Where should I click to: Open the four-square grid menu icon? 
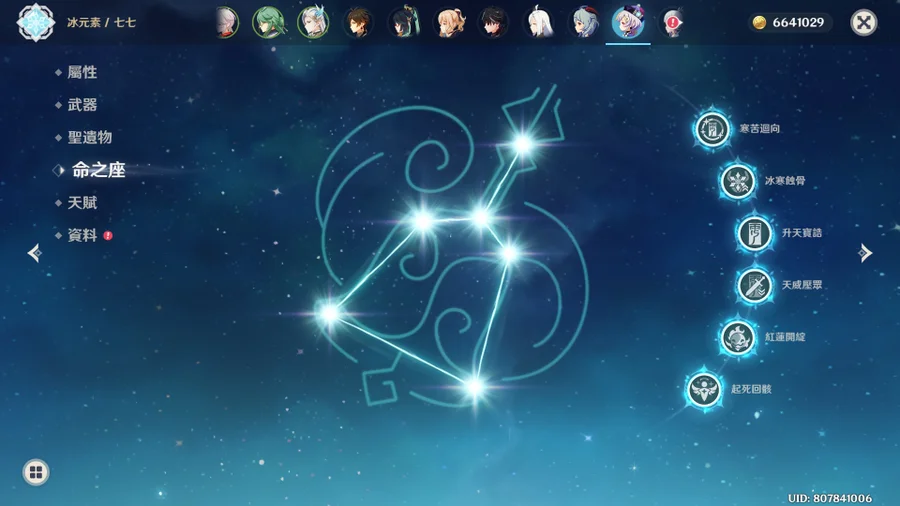coord(36,472)
